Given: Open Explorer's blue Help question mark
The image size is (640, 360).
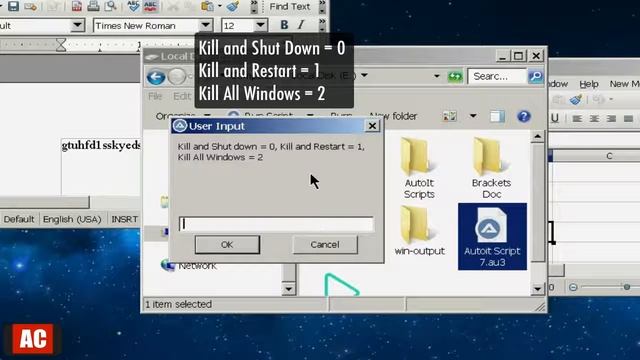Looking at the screenshot, I should click(524, 117).
